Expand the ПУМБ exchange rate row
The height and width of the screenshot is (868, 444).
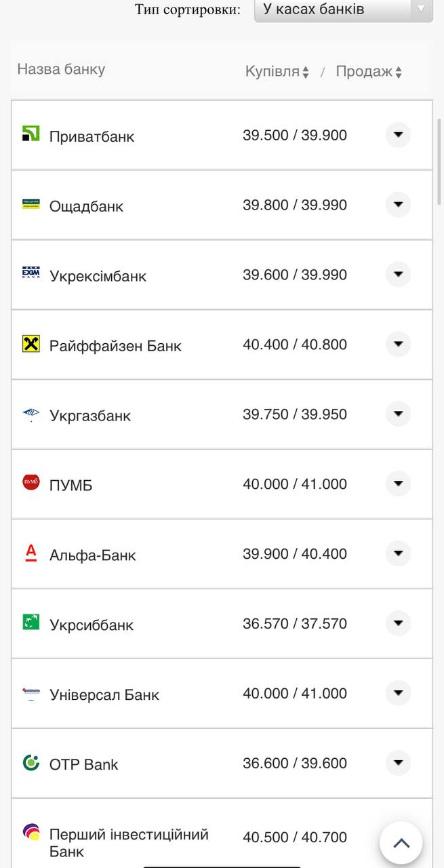point(398,484)
